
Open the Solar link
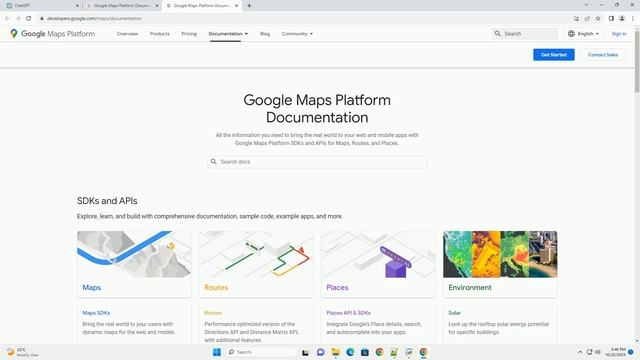454,313
